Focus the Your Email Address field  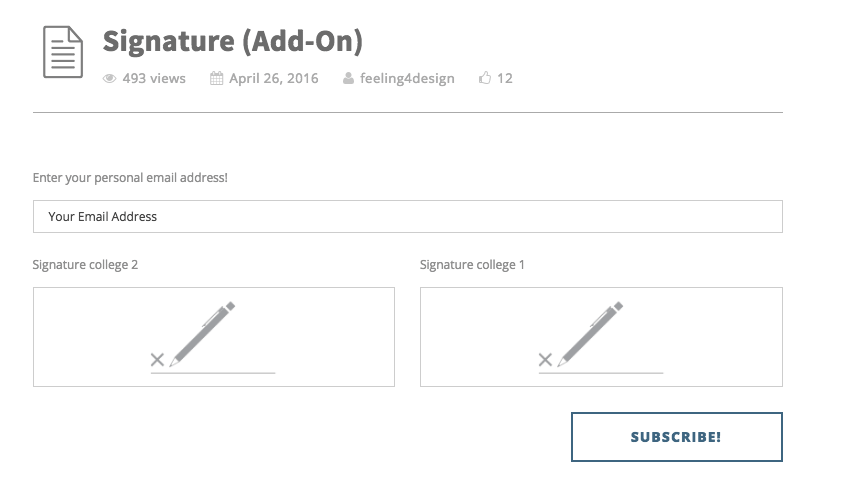pos(407,216)
